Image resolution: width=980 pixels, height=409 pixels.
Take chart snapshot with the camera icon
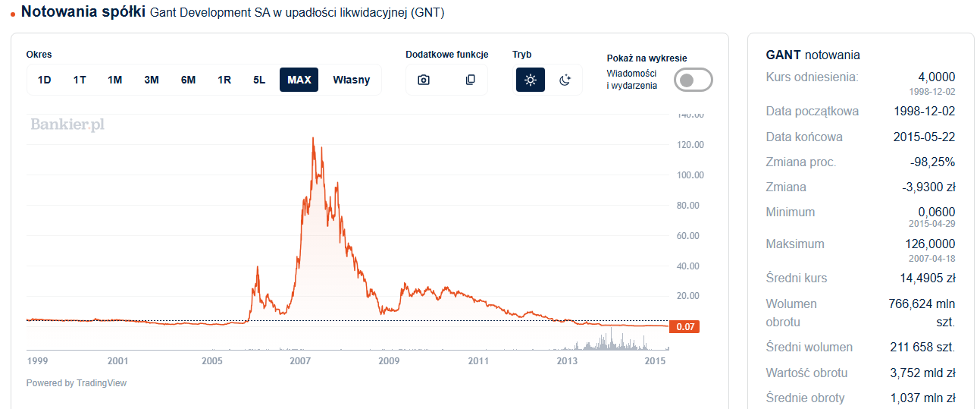(x=424, y=80)
